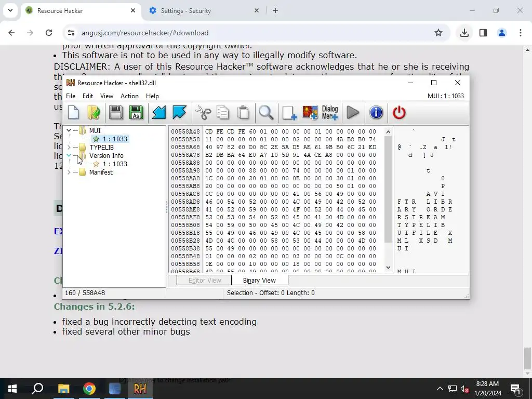Image resolution: width=532 pixels, height=399 pixels.
Task: Open File Explorer from the taskbar
Action: pos(63,389)
